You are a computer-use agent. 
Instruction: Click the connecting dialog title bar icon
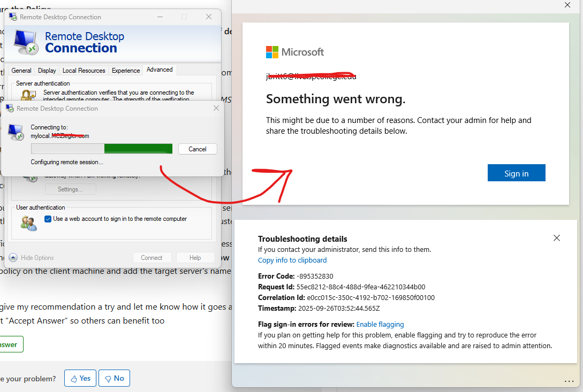pos(10,108)
